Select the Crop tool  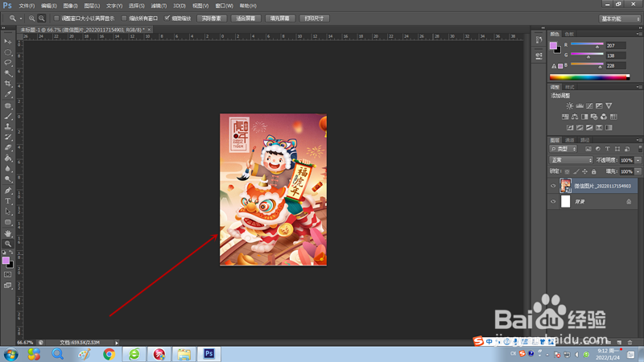tap(8, 84)
